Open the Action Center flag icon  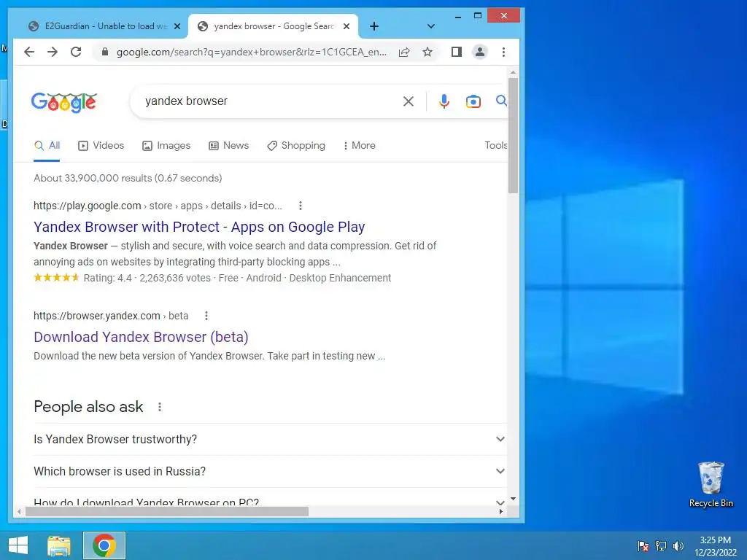[643, 546]
